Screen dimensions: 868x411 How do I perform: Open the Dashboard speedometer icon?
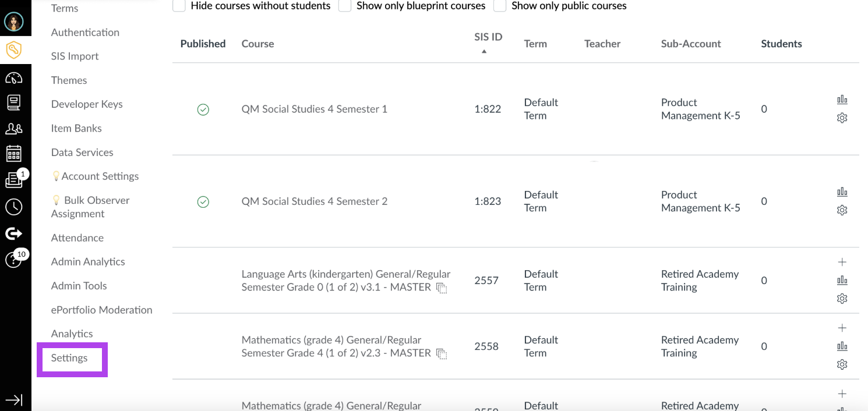tap(14, 77)
